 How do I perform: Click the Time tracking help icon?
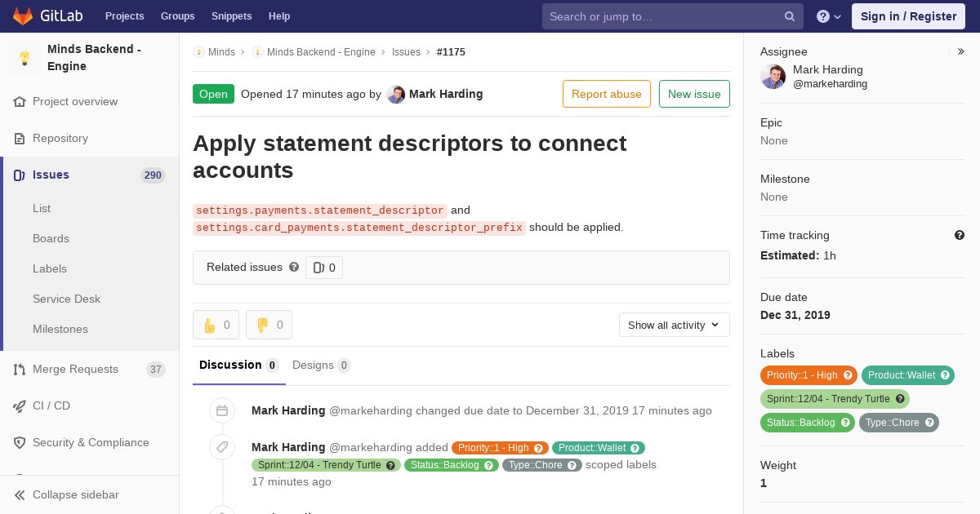960,235
